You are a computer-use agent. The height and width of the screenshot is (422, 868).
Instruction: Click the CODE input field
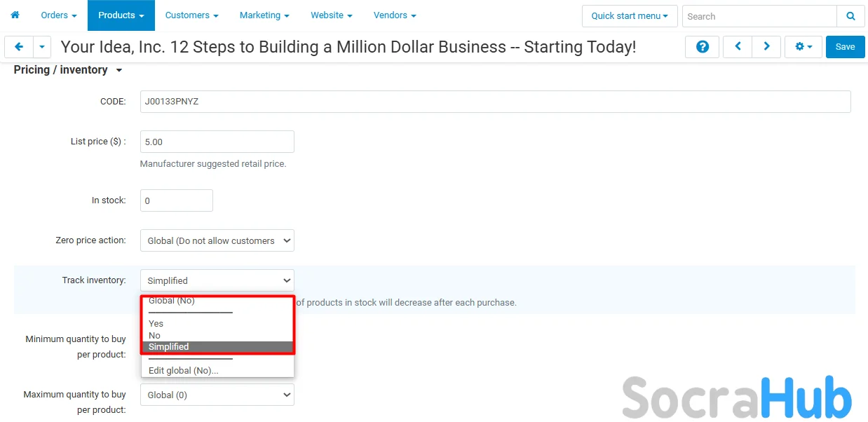coord(495,102)
